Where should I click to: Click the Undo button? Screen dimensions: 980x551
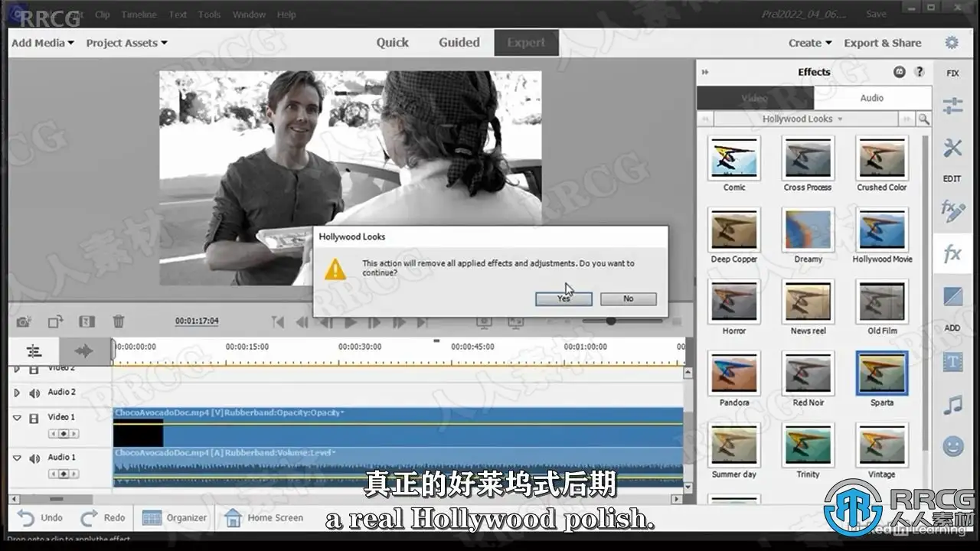tap(40, 518)
